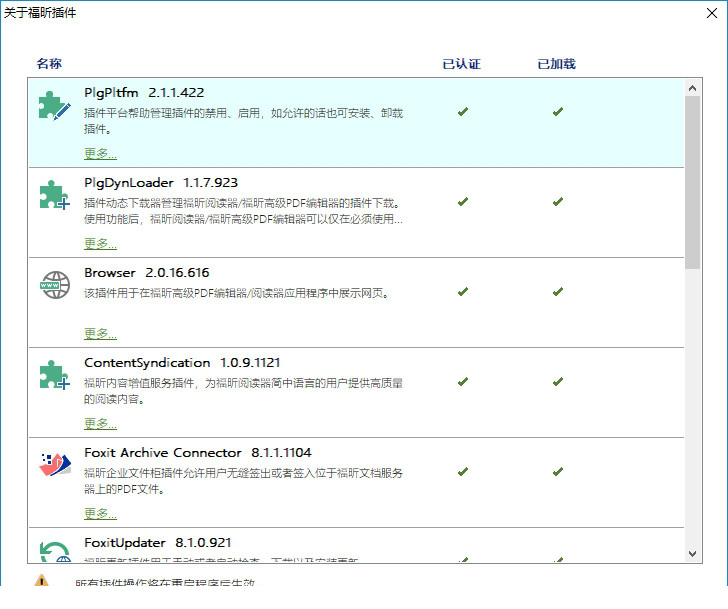Viewport: 728px width, 609px height.
Task: Click Foxit Archive Connector loaded checkmark
Action: [x=558, y=472]
